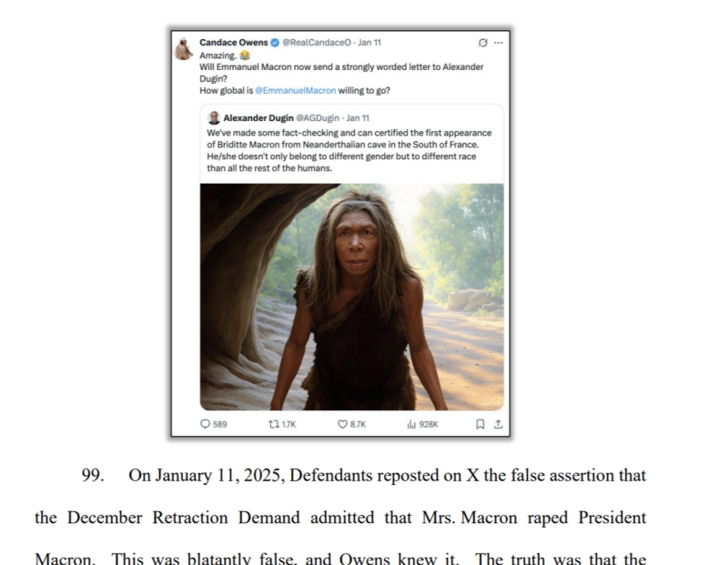This screenshot has width=728, height=565.
Task: Click paragraph number 99 in the document
Action: tap(93, 476)
